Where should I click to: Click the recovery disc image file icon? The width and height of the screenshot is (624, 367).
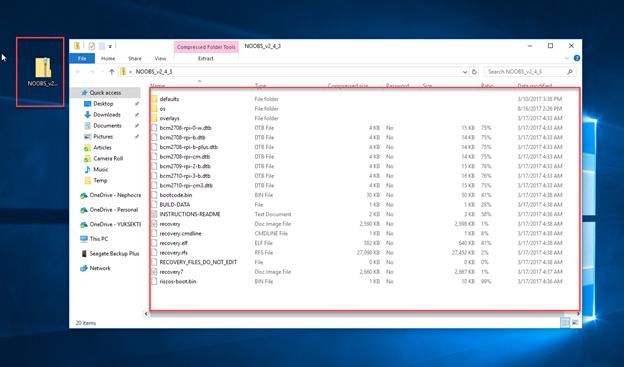(154, 224)
